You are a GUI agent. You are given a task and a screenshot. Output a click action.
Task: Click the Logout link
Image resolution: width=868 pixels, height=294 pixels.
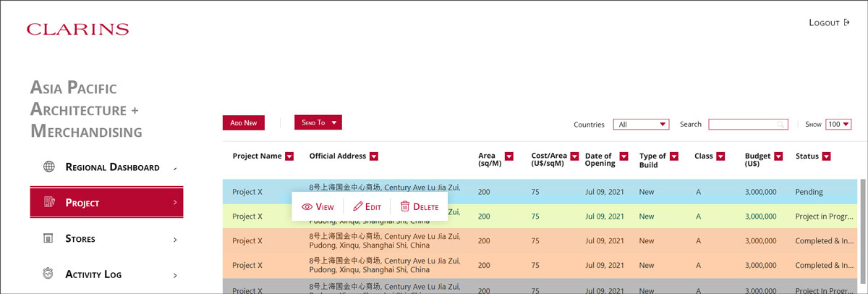coord(829,22)
